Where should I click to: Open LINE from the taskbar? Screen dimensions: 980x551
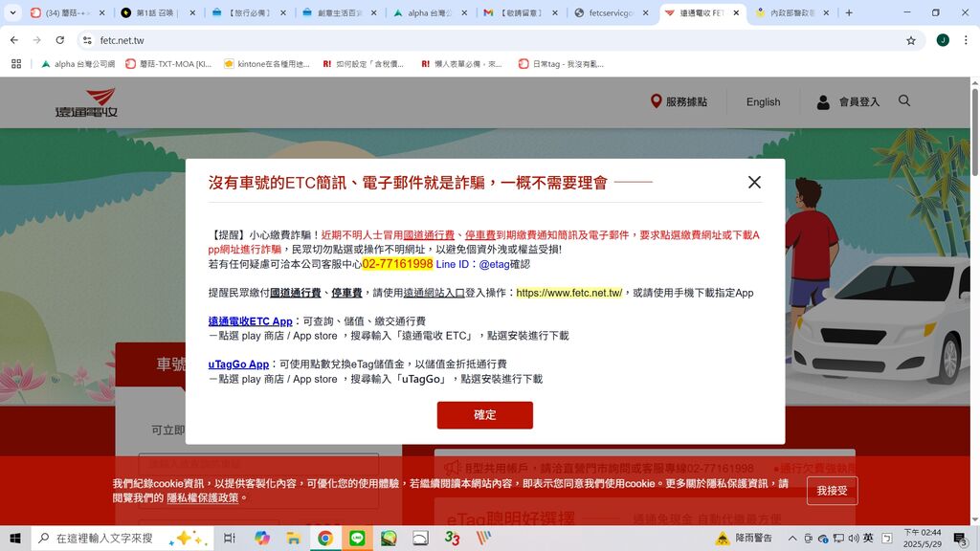point(357,538)
